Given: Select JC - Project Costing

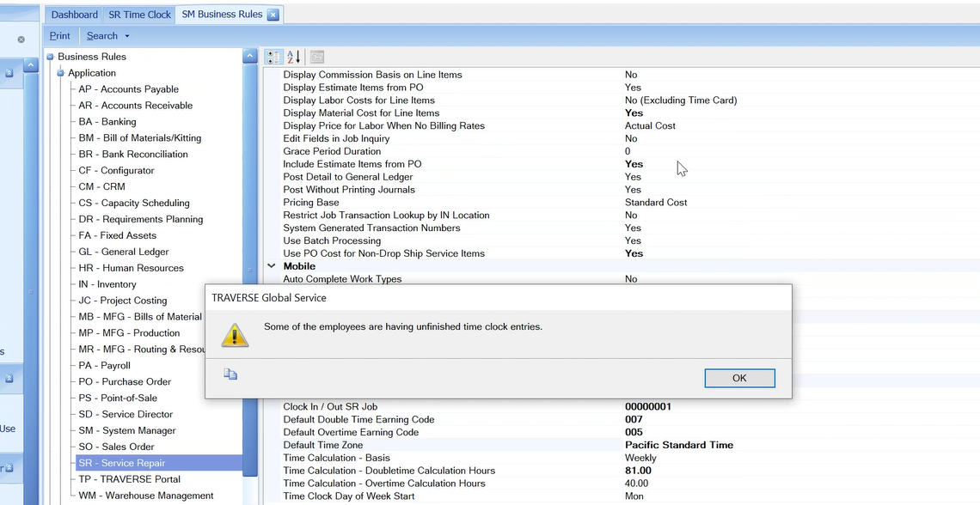Looking at the screenshot, I should [x=122, y=301].
